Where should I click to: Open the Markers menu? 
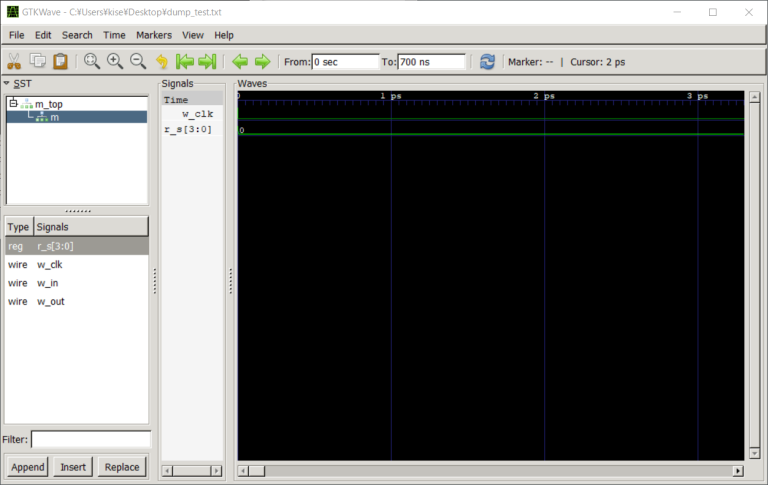click(154, 35)
